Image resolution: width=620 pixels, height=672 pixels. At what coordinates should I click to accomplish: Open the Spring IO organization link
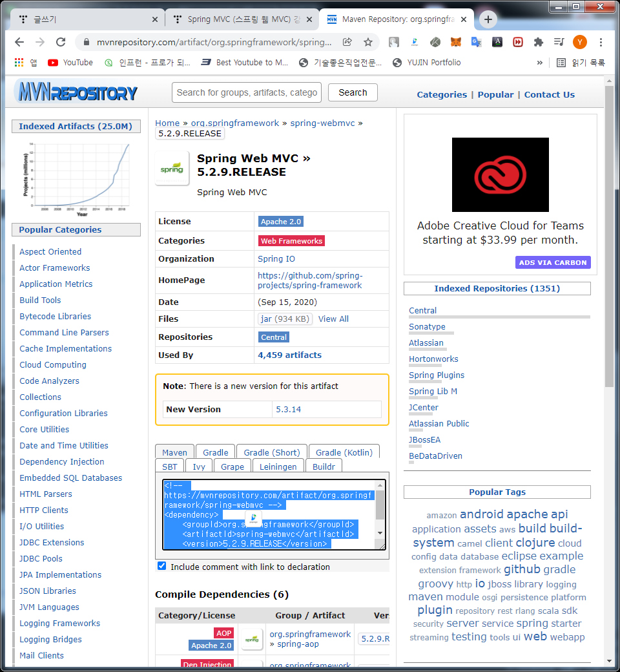pyautogui.click(x=276, y=259)
